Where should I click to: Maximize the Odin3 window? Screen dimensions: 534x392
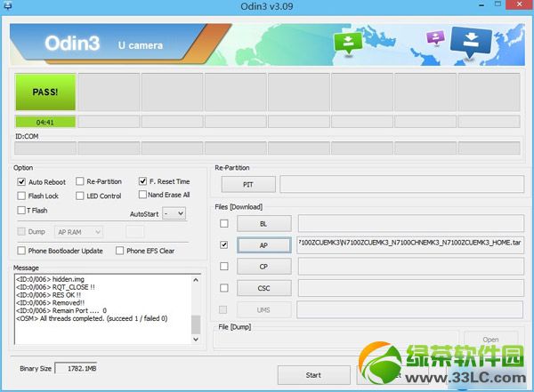pyautogui.click(x=498, y=4)
